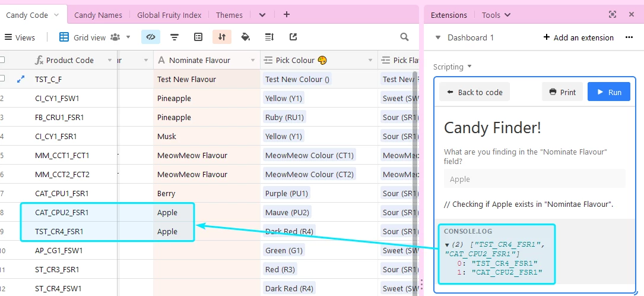Screen dimensions: 644x296
Task: Click the share view icon
Action: tap(293, 37)
